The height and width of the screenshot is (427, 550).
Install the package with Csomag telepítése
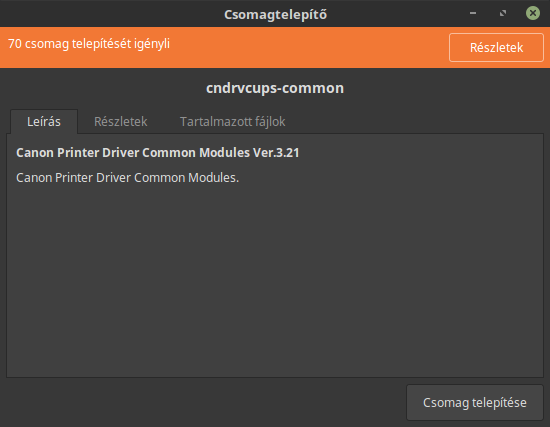click(475, 402)
